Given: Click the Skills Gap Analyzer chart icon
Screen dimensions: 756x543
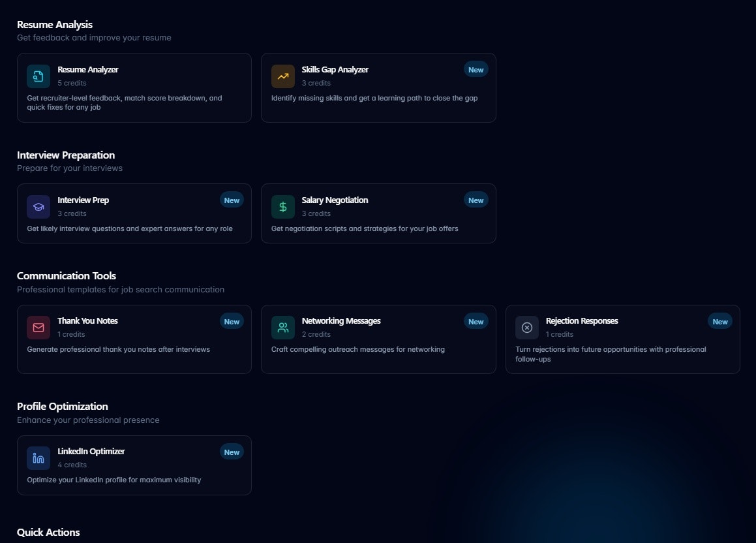Looking at the screenshot, I should (x=282, y=76).
